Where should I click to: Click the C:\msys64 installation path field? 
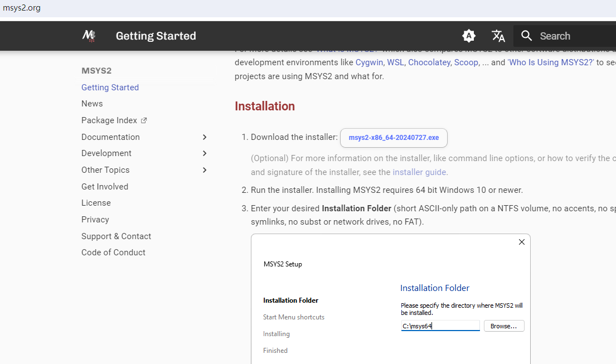click(440, 326)
